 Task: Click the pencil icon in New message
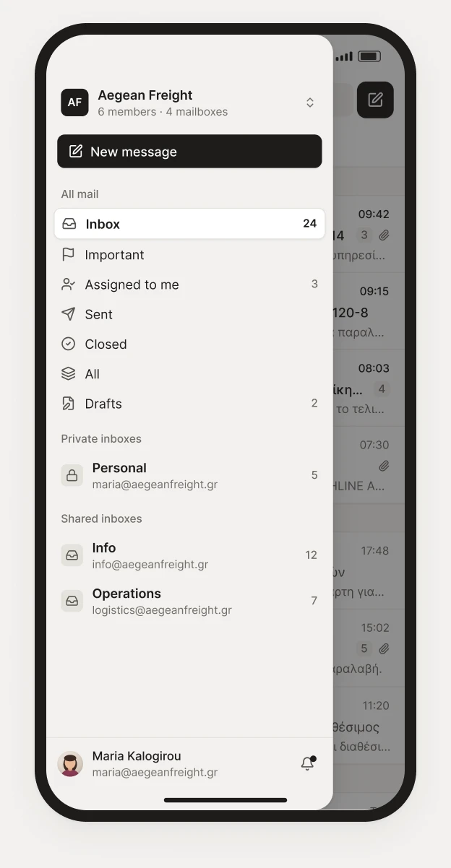76,152
